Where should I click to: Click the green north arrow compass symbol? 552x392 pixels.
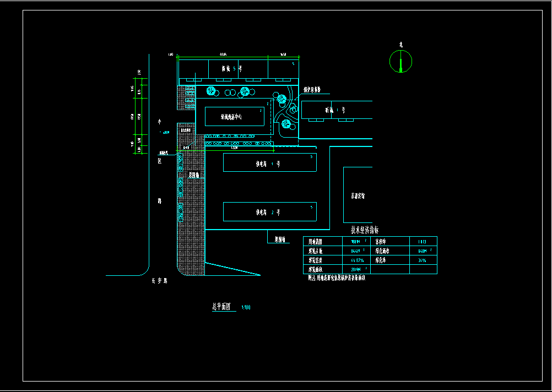[x=401, y=61]
